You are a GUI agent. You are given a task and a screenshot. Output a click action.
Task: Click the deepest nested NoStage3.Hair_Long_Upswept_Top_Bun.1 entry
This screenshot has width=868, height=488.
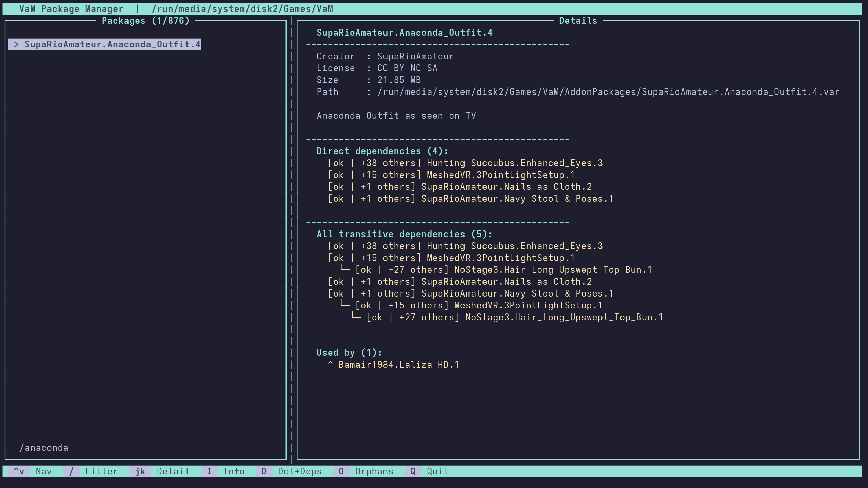(x=564, y=317)
